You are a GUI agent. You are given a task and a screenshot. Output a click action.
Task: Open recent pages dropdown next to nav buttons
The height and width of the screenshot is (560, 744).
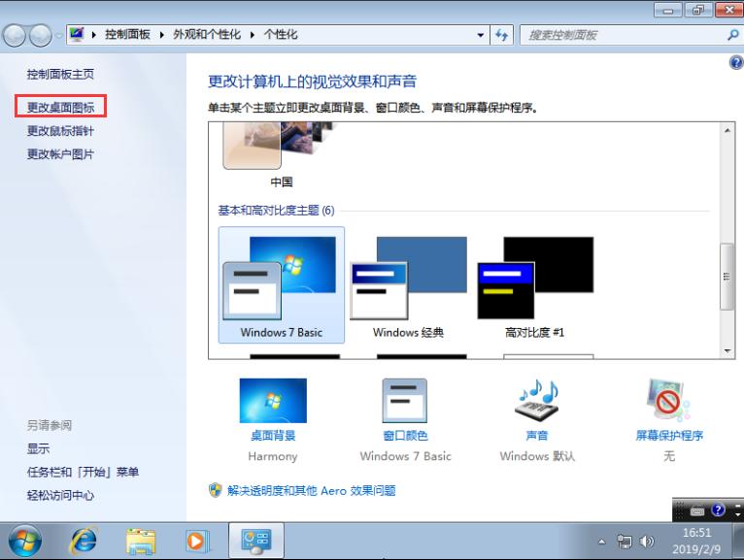[59, 36]
